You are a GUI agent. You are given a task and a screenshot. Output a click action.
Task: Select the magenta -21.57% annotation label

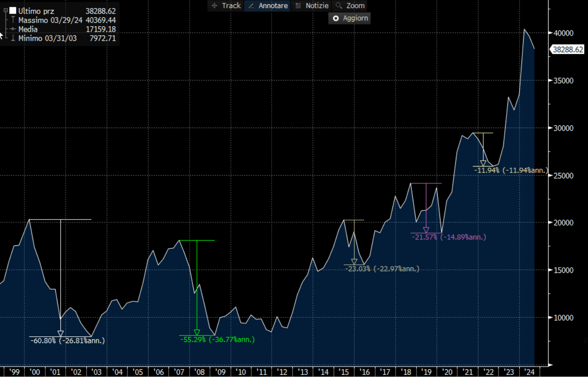point(449,237)
